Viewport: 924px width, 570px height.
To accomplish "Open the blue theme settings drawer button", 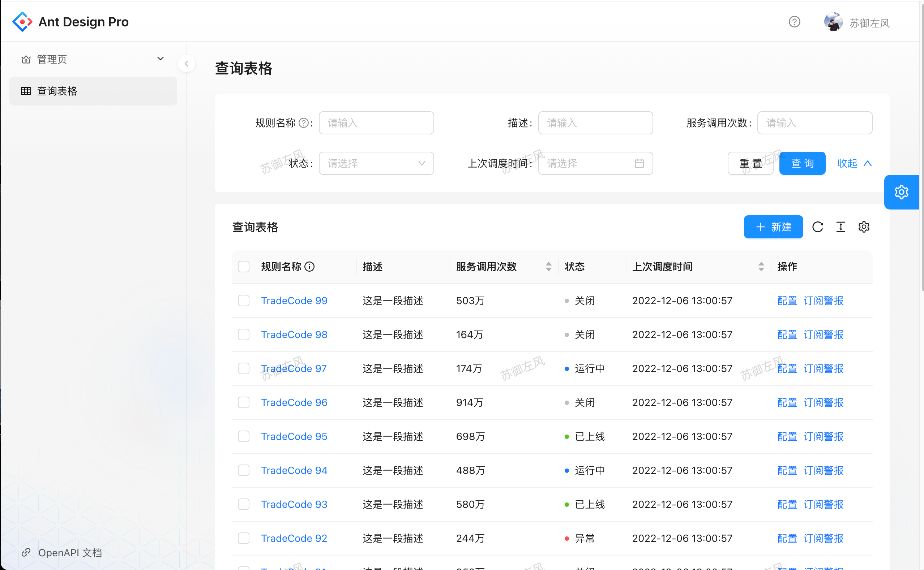I will pyautogui.click(x=901, y=192).
